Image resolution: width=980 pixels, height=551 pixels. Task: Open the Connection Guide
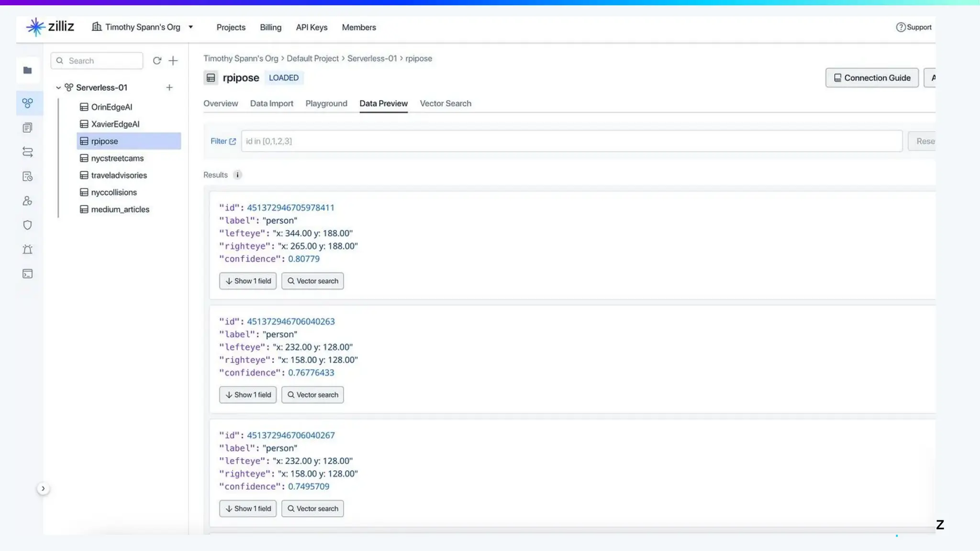872,77
